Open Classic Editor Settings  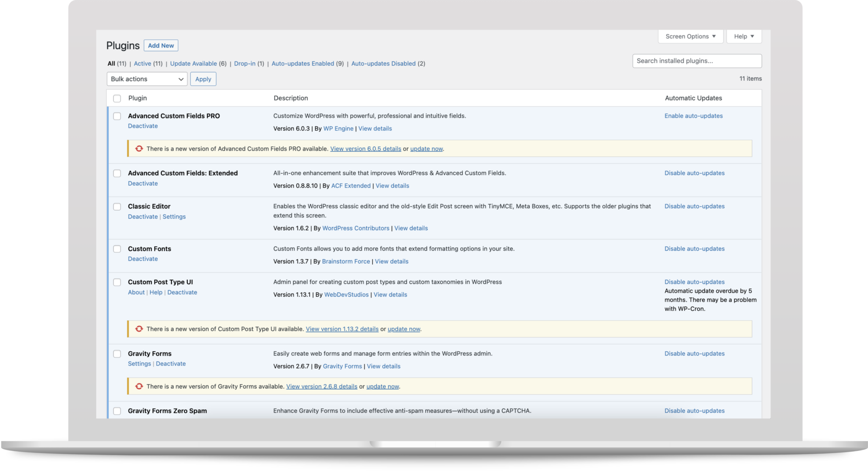coord(174,216)
